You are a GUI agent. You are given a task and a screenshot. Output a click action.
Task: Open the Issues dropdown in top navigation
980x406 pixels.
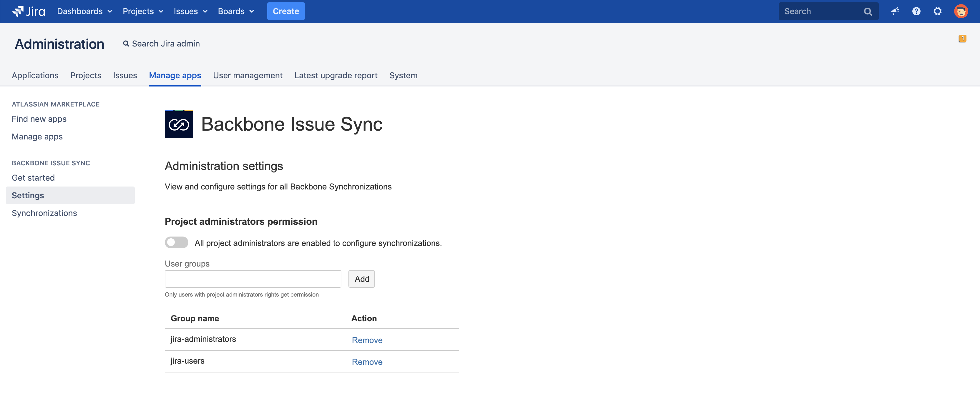coord(190,11)
